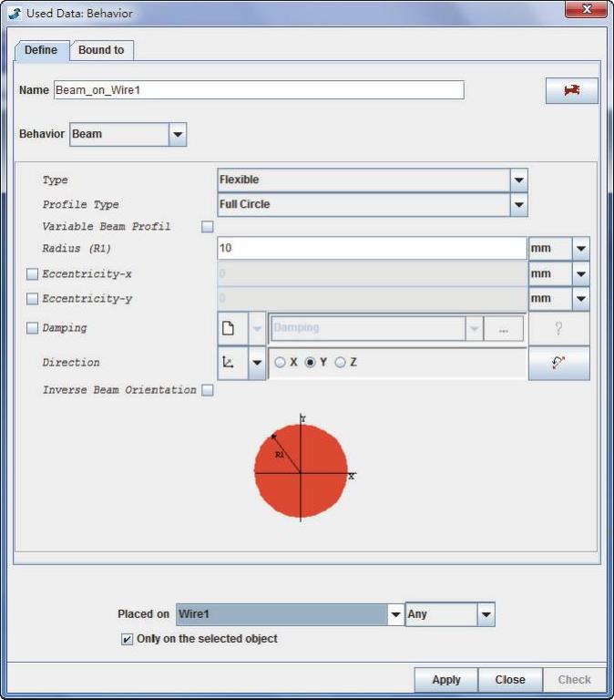Open the Radius unit mm dropdown
The width and height of the screenshot is (614, 700).
580,249
